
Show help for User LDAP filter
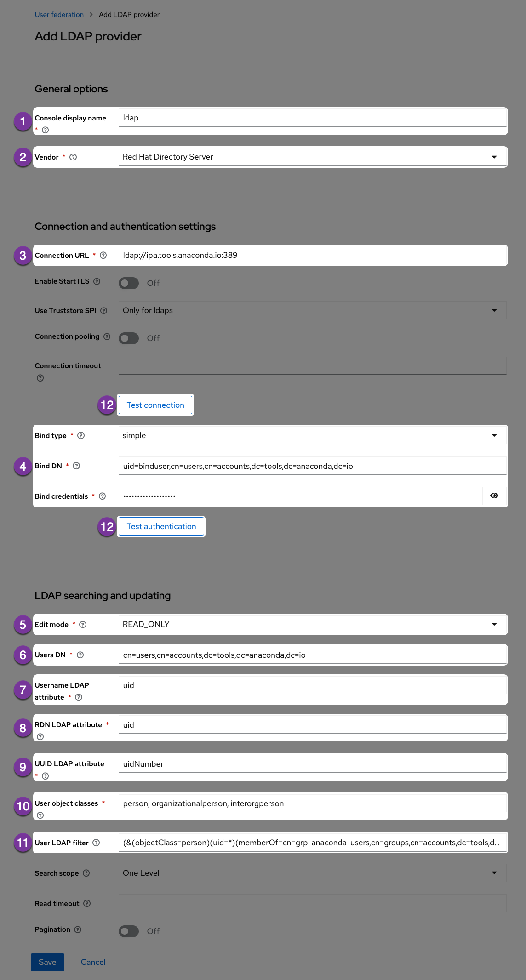click(x=96, y=843)
